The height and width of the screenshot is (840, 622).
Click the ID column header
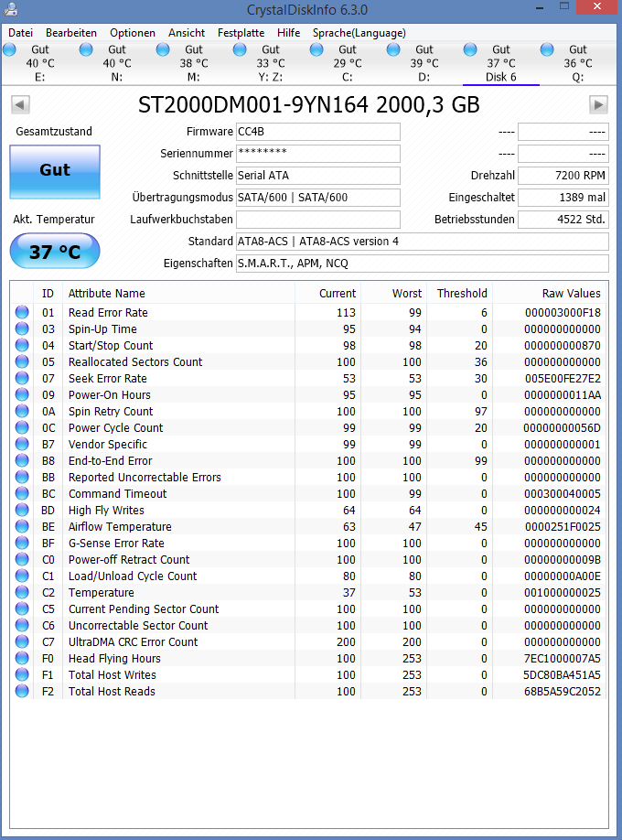click(x=48, y=293)
